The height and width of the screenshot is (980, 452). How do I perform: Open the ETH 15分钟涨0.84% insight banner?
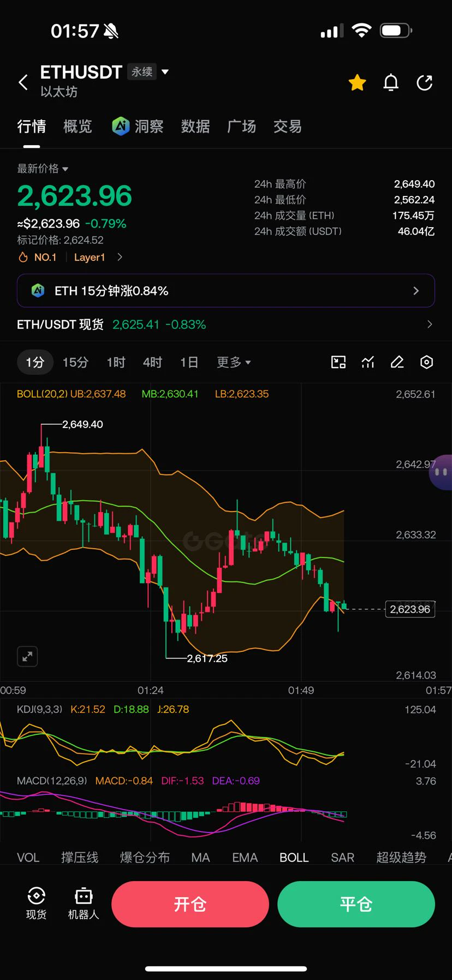(226, 290)
